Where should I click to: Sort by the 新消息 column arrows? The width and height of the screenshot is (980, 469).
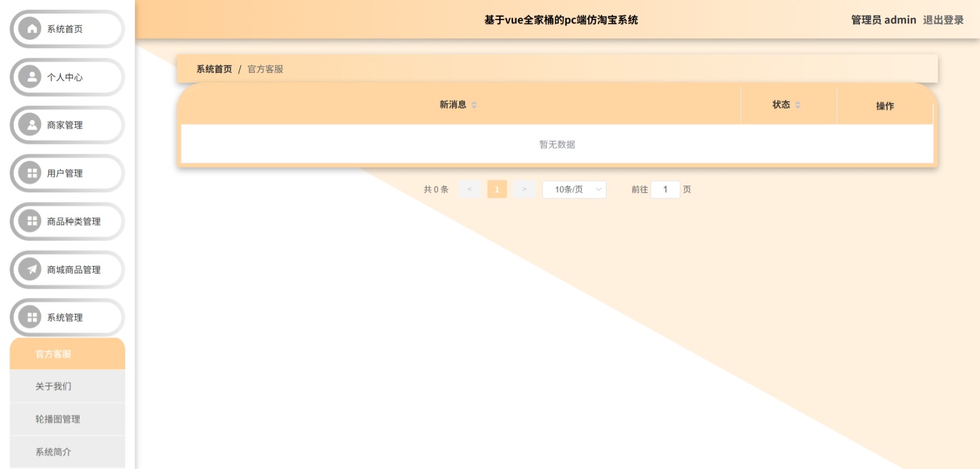click(474, 104)
